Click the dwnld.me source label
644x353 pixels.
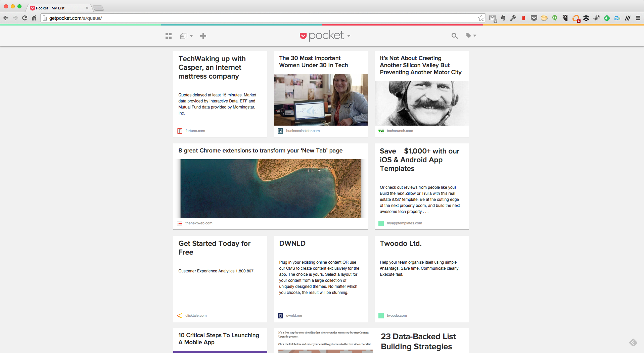click(x=294, y=316)
